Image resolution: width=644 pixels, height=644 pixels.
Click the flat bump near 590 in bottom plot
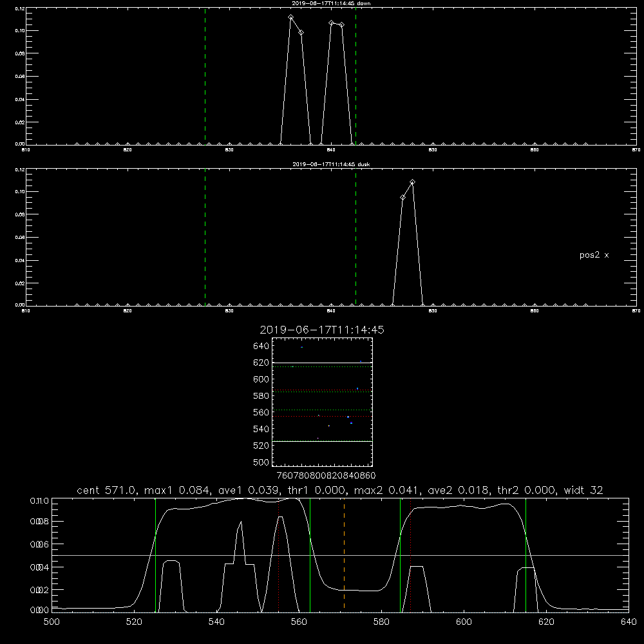pos(417,567)
